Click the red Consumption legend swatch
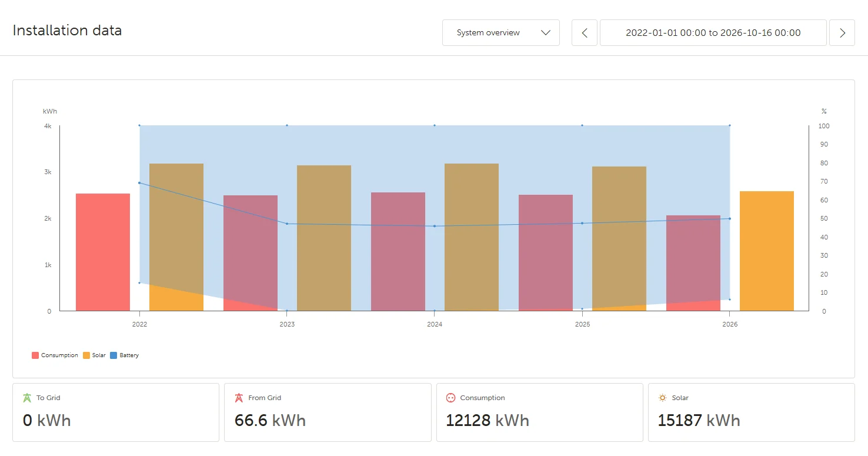Viewport: 868px width, 456px height. pyautogui.click(x=35, y=355)
